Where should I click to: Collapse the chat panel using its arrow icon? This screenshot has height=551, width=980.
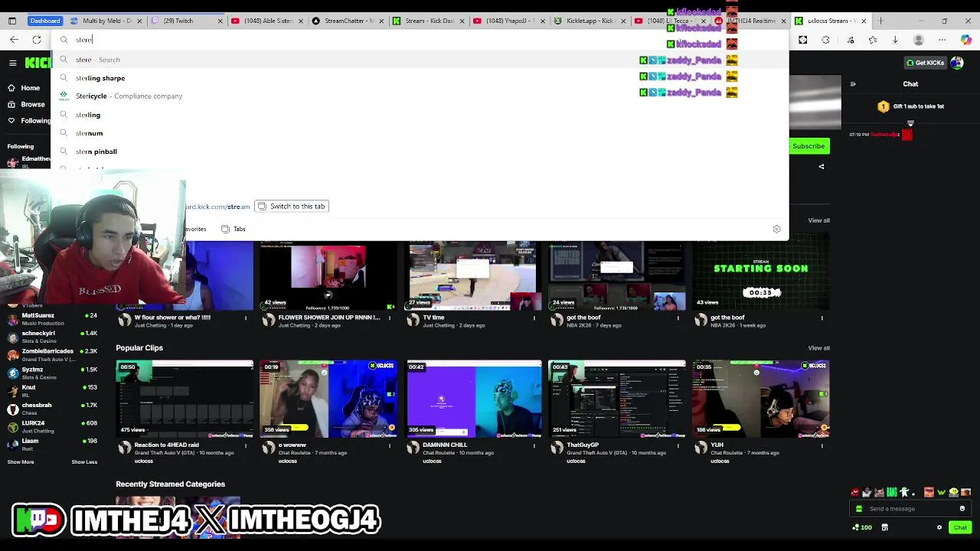click(853, 84)
